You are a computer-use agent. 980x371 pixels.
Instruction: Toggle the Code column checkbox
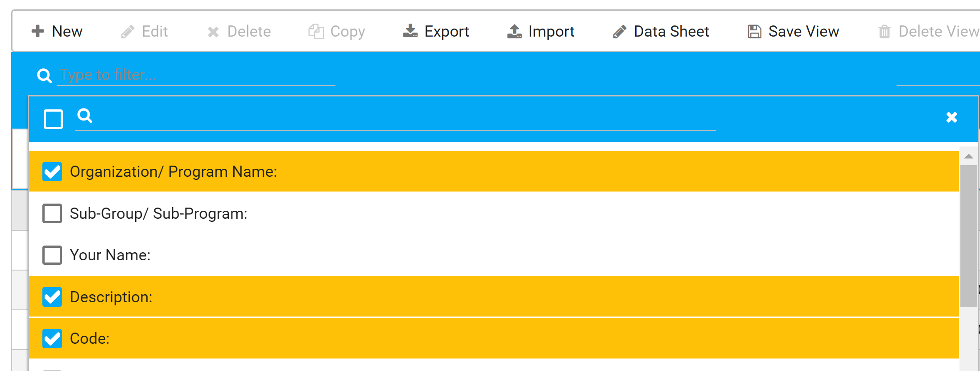[52, 338]
